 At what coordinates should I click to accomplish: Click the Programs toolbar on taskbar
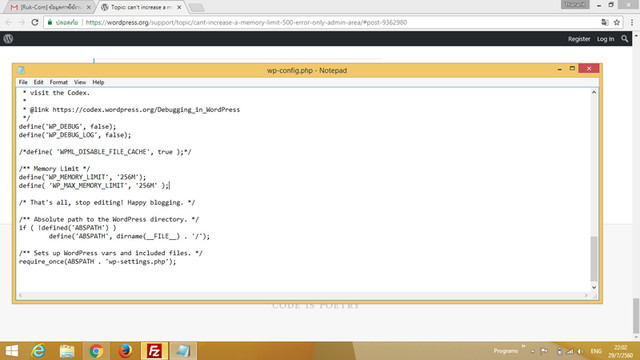[x=506, y=351]
